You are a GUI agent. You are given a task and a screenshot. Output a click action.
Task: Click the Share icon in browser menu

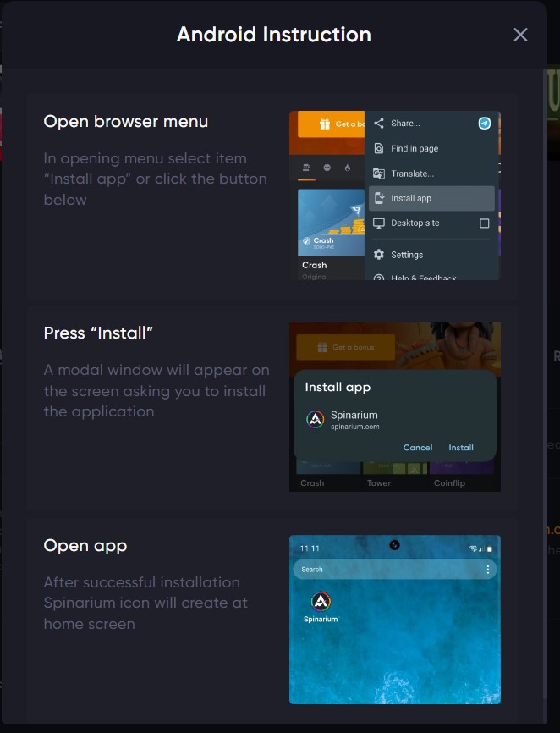pyautogui.click(x=379, y=123)
